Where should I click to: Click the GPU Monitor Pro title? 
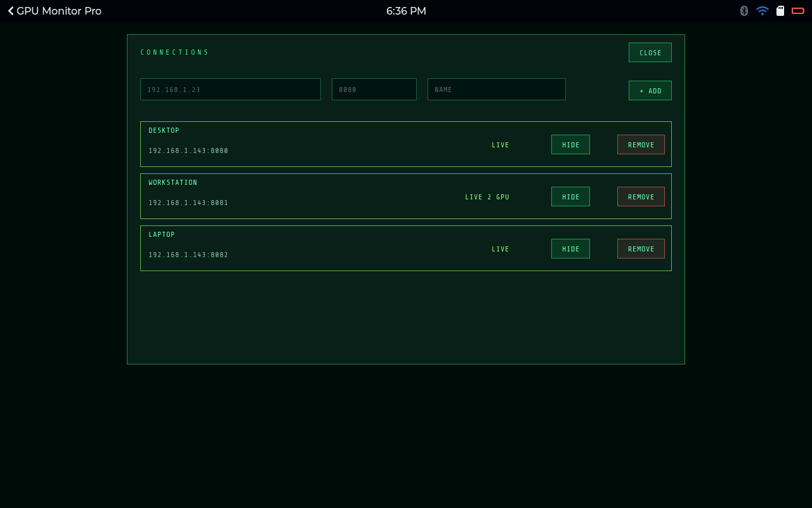(x=59, y=11)
